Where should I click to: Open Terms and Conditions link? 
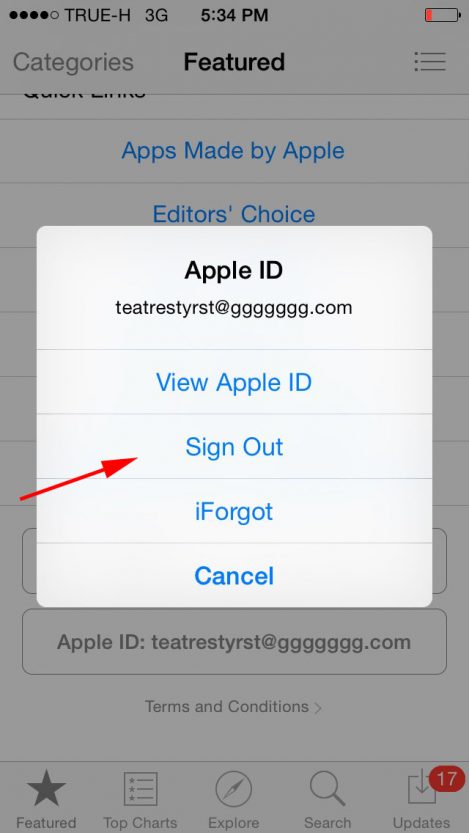coord(227,707)
